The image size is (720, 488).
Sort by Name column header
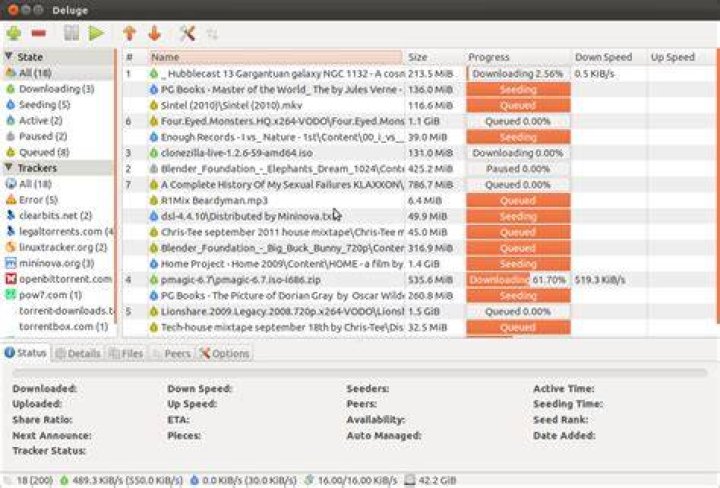point(276,57)
